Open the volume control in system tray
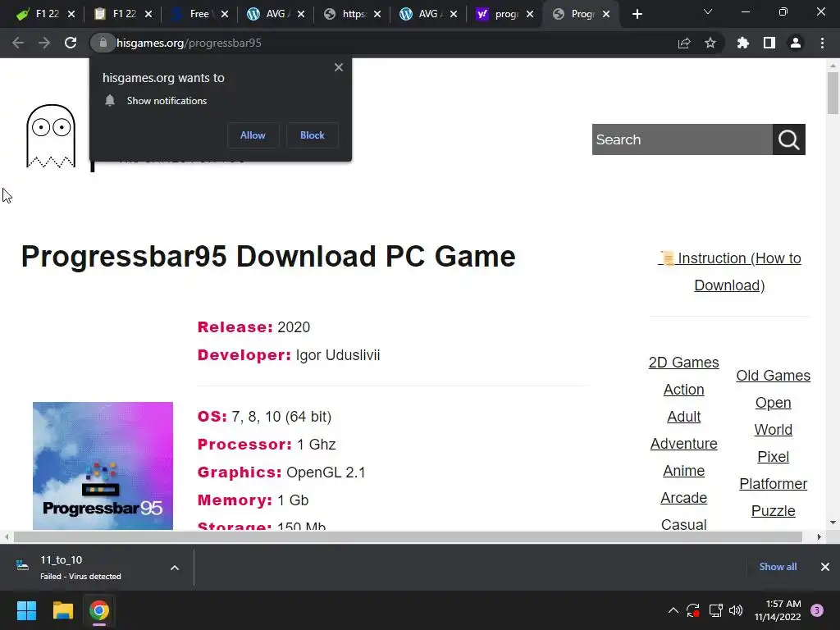 (x=736, y=610)
